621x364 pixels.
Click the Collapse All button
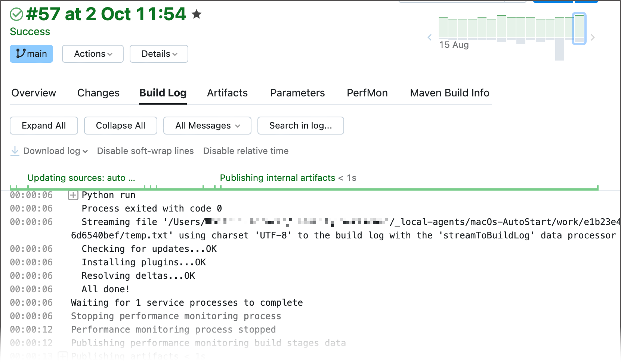[120, 126]
